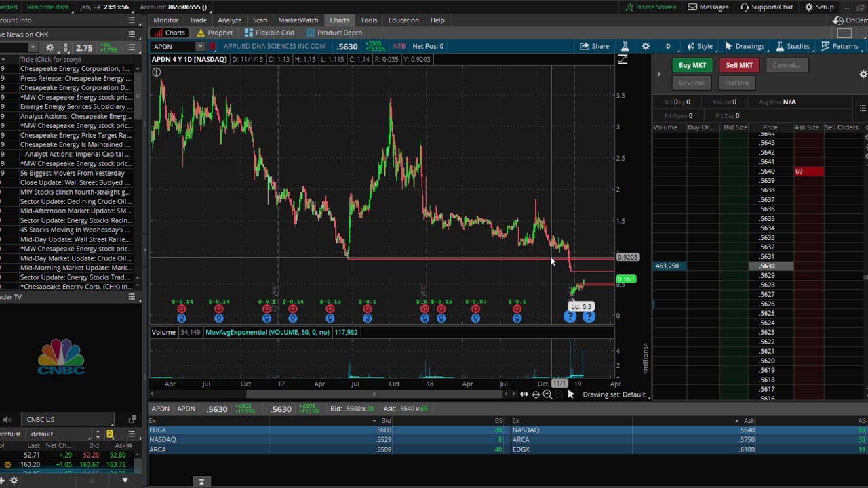
Task: Open Drawing set: Default selector
Action: click(x=614, y=394)
